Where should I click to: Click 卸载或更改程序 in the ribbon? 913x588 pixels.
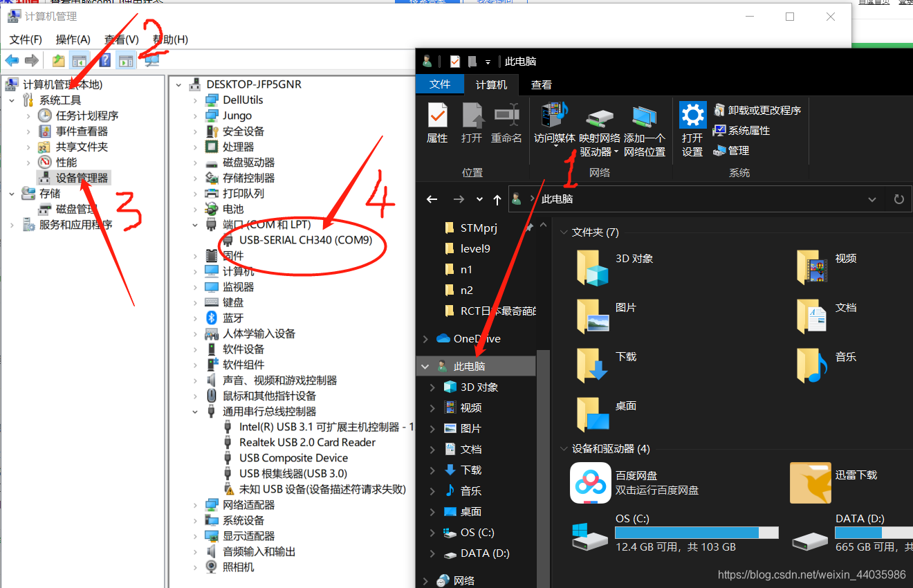pyautogui.click(x=757, y=110)
